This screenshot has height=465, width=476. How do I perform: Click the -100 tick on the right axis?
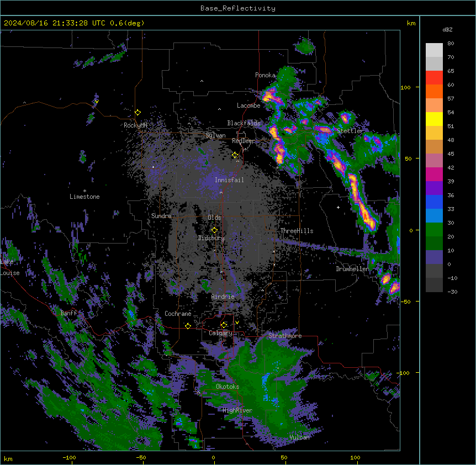coord(404,373)
